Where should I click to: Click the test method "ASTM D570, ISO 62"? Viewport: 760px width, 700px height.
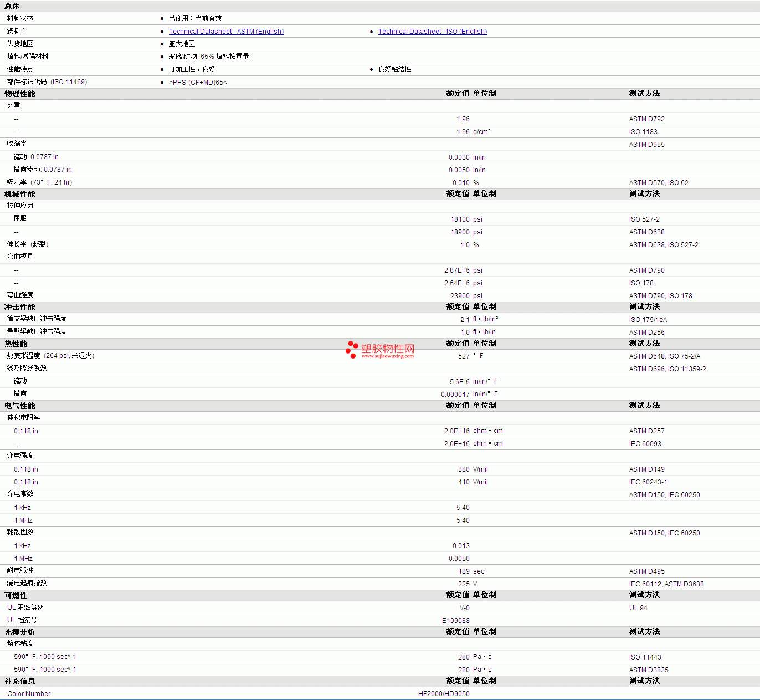point(659,183)
